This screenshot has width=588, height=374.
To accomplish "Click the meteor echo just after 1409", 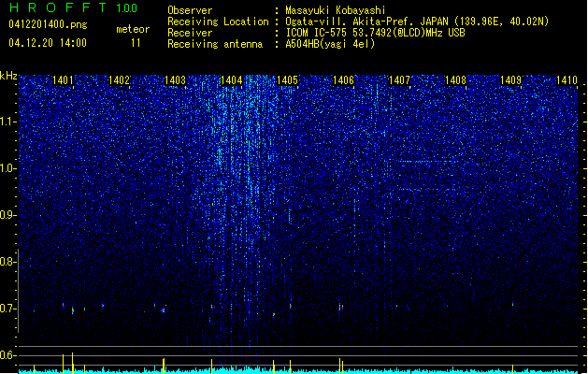I will pos(512,304).
